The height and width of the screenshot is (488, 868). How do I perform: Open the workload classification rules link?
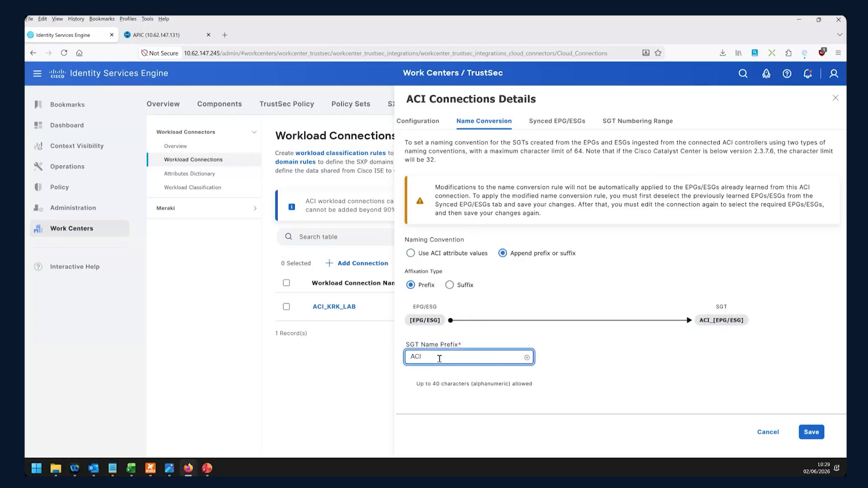[x=340, y=153]
